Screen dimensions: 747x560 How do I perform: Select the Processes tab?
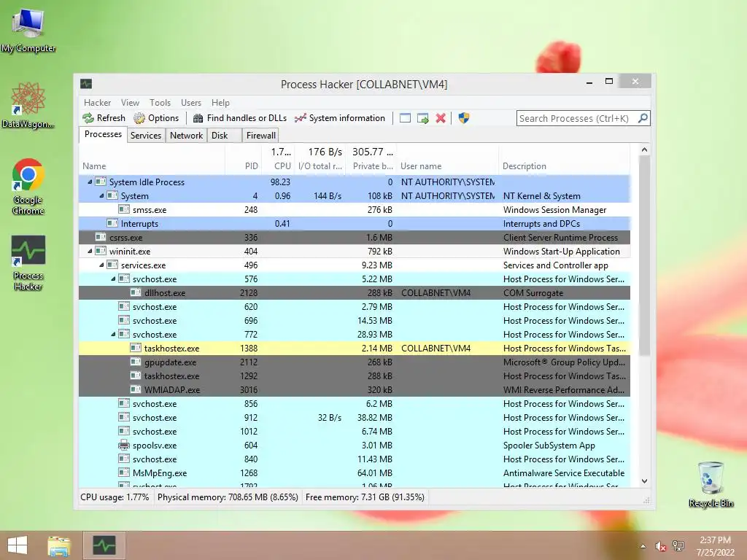[x=103, y=135]
